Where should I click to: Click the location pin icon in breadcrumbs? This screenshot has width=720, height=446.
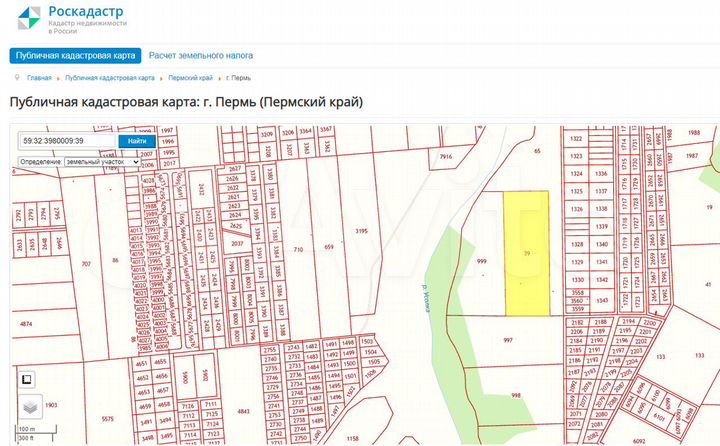[x=17, y=78]
